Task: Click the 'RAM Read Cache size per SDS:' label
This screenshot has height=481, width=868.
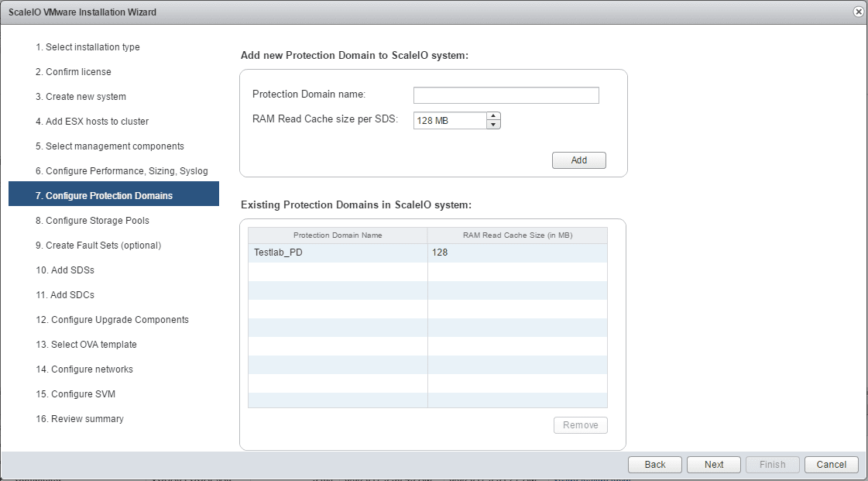Action: coord(325,119)
